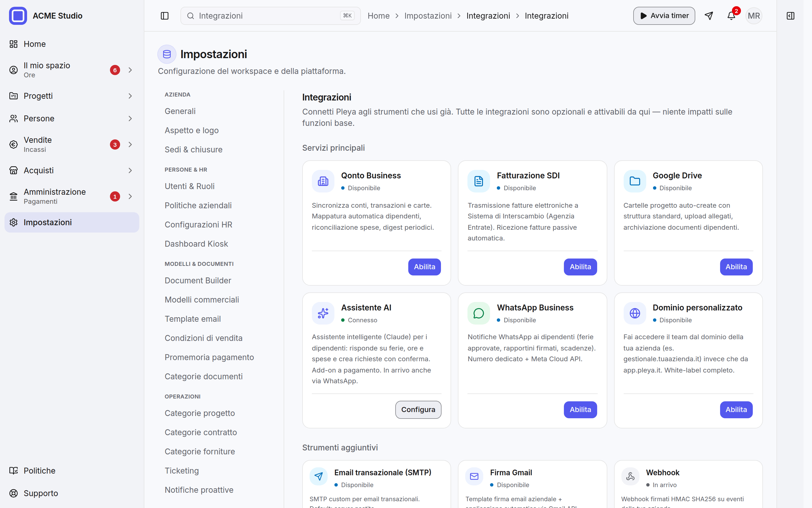Click the ACME Studio logo icon

click(x=18, y=16)
